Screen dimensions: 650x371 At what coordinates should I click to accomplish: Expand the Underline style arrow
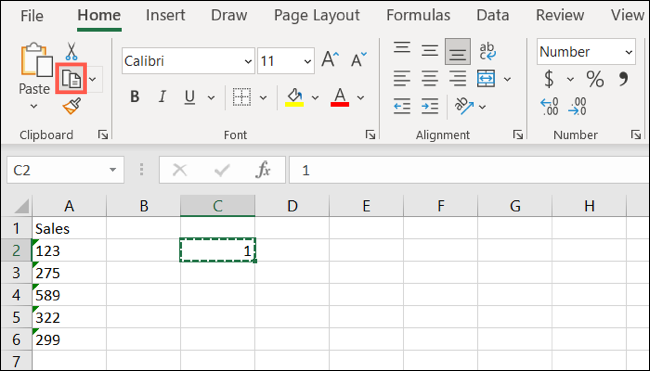211,98
